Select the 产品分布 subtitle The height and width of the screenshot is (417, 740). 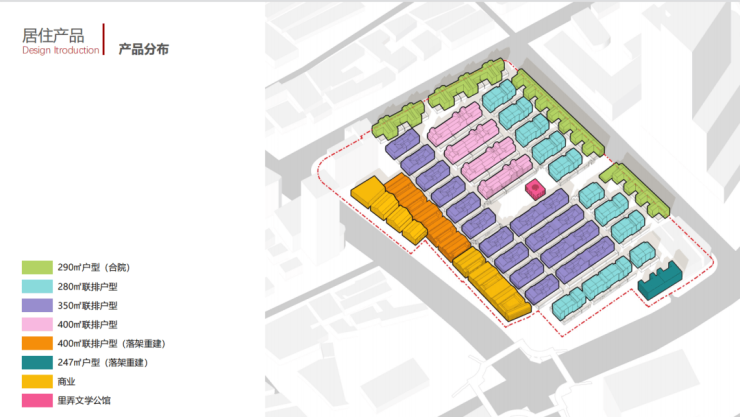tap(143, 49)
